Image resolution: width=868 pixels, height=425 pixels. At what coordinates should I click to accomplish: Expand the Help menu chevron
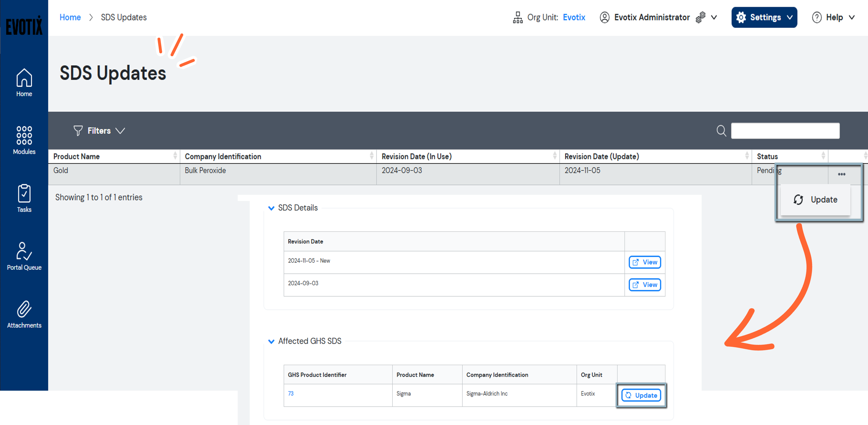[851, 17]
